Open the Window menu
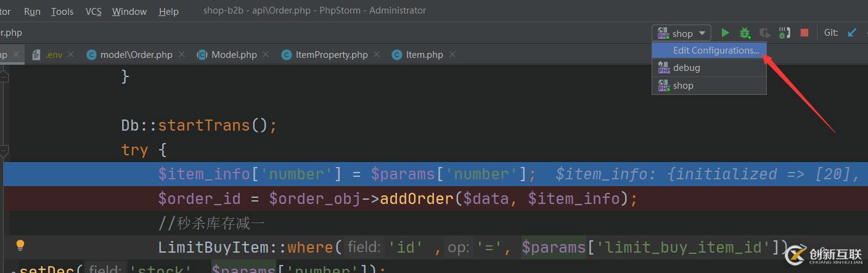868x273 pixels. click(129, 11)
